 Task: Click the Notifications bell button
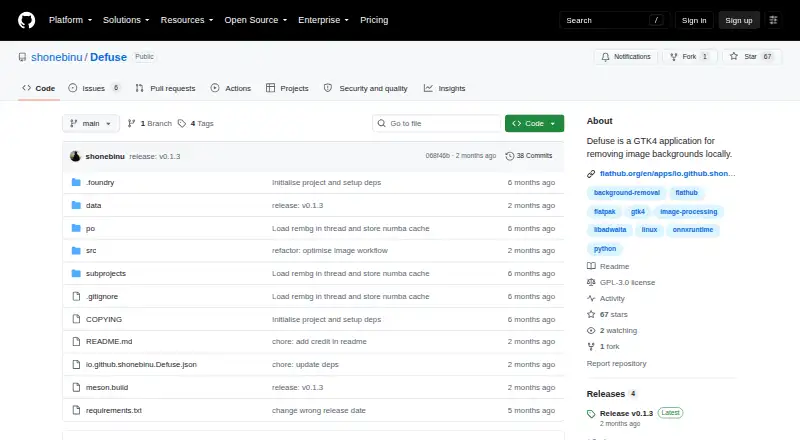(626, 57)
